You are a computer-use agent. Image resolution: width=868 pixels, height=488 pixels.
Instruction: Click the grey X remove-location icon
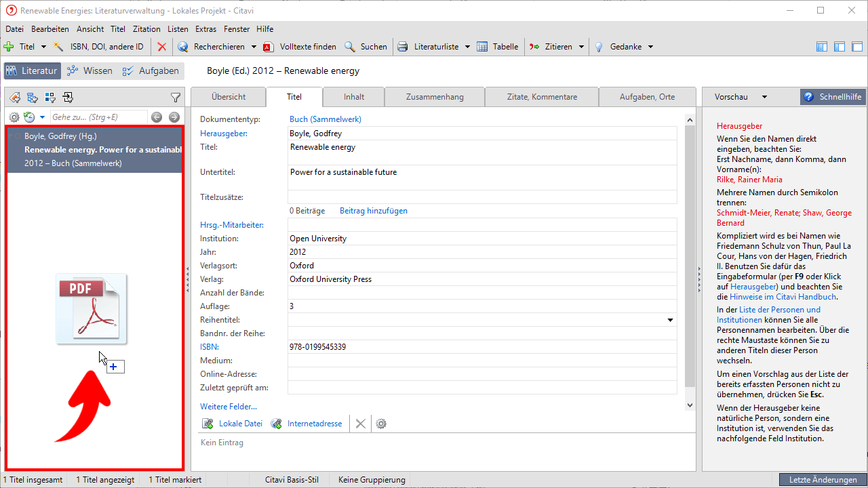(361, 424)
